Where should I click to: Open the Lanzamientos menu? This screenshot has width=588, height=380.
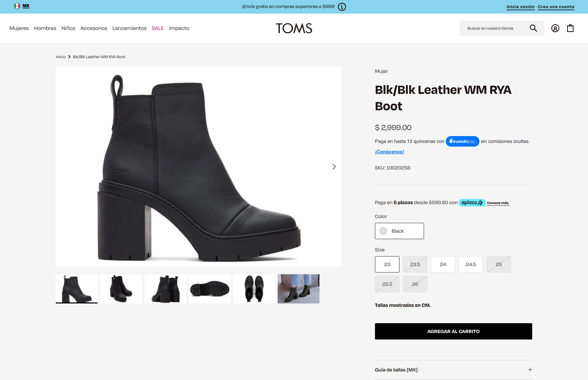tap(129, 28)
